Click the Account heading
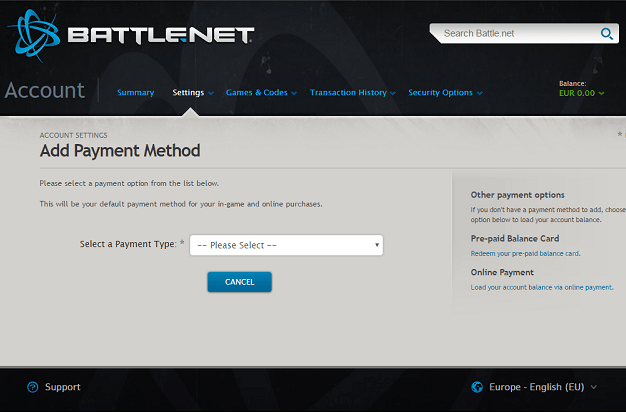626x412 pixels. coord(44,90)
